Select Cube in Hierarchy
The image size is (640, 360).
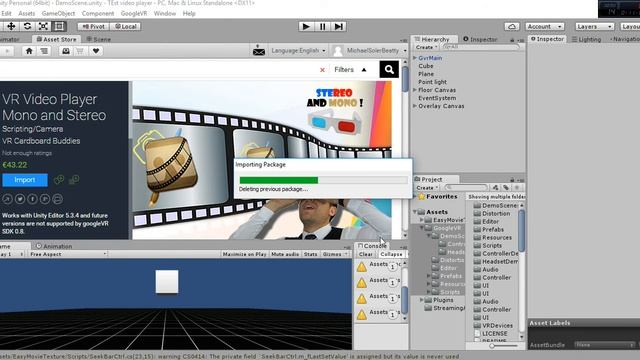(426, 66)
